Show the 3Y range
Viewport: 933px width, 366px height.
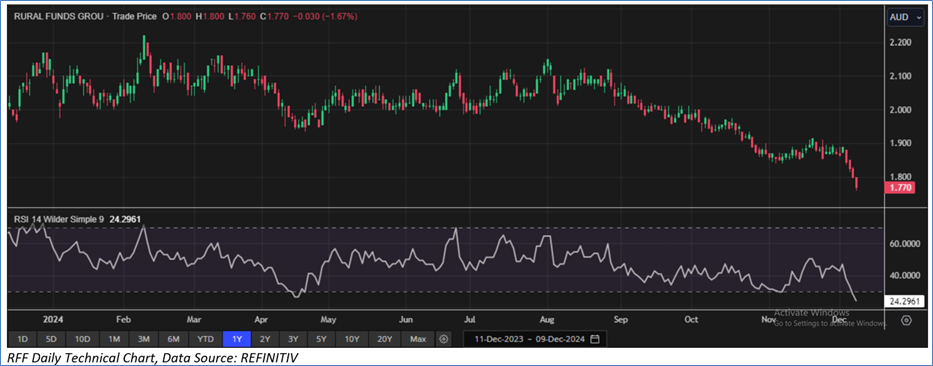coord(293,339)
